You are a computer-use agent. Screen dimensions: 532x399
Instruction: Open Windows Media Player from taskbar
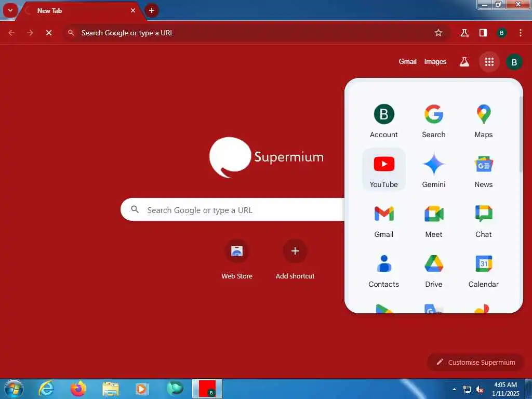pos(142,389)
